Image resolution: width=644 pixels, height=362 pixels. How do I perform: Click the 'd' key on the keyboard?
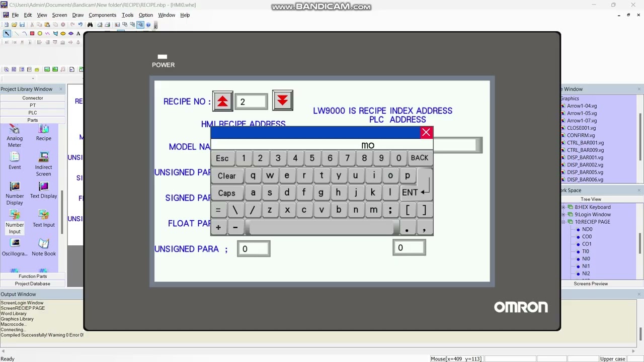(x=287, y=193)
